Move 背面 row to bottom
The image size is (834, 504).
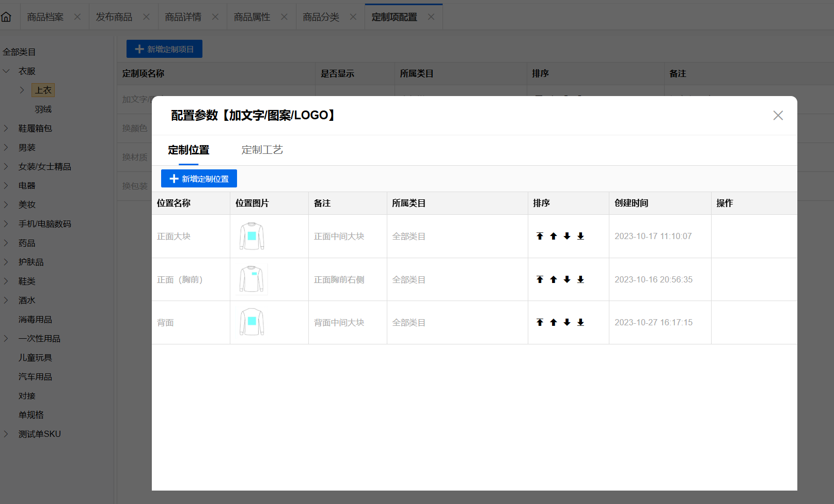[580, 322]
